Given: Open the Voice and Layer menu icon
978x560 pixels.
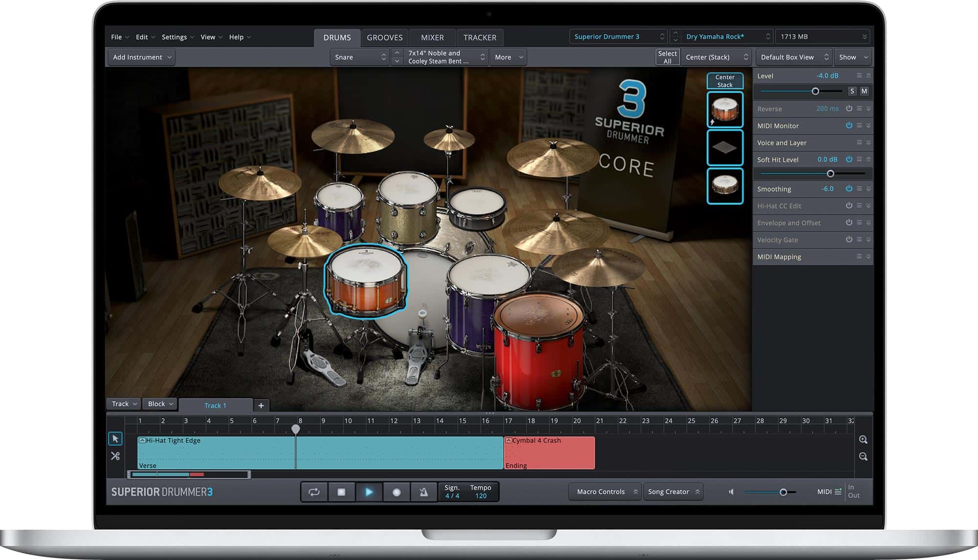Looking at the screenshot, I should point(859,142).
